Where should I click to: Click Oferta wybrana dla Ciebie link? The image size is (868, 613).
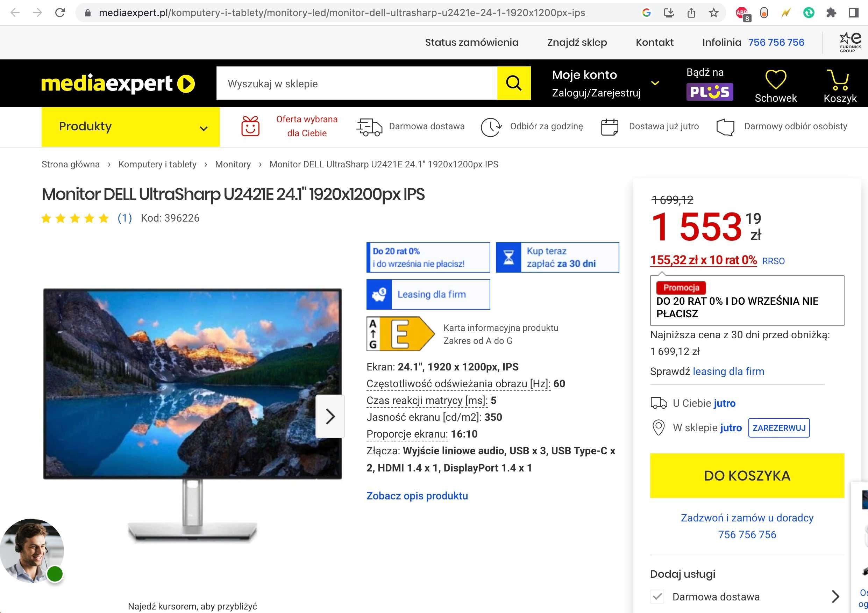pos(307,126)
